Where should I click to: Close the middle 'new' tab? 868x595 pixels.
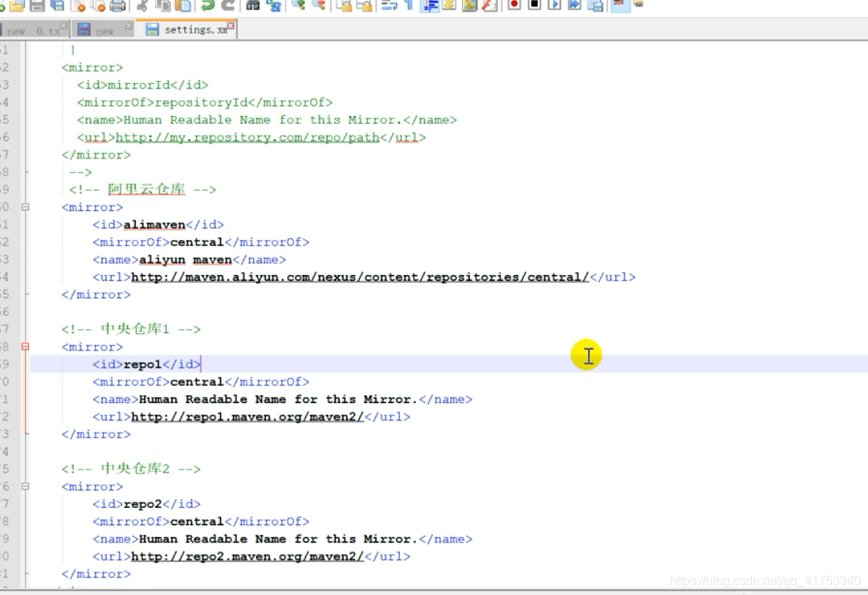coord(129,25)
